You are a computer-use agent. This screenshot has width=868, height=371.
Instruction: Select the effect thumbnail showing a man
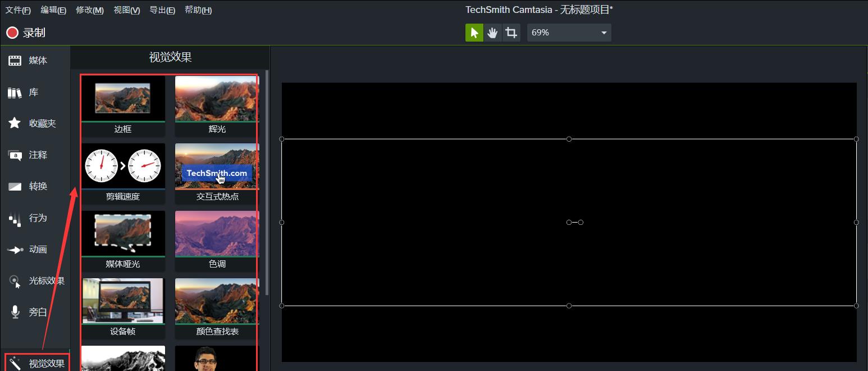(x=217, y=358)
